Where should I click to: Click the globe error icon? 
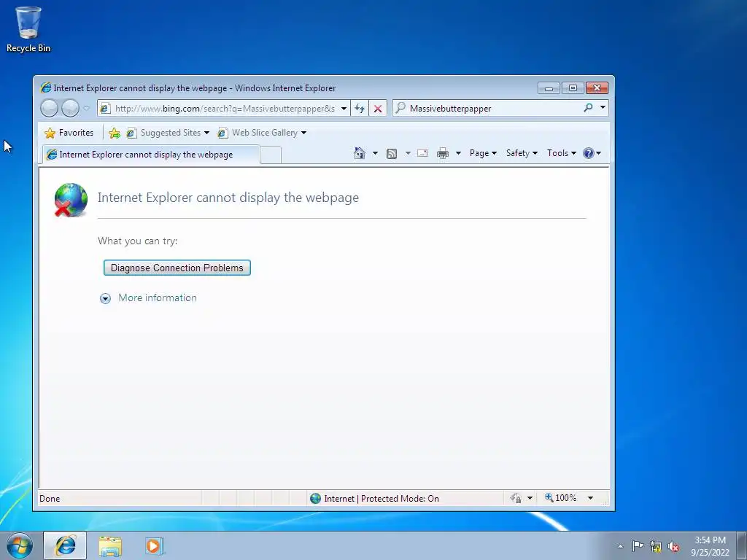tap(71, 200)
